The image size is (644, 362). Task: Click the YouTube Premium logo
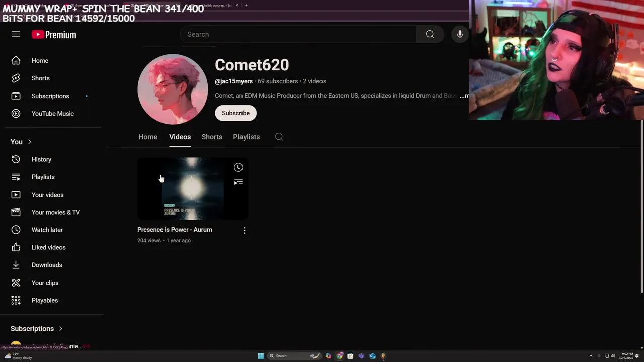tap(54, 35)
